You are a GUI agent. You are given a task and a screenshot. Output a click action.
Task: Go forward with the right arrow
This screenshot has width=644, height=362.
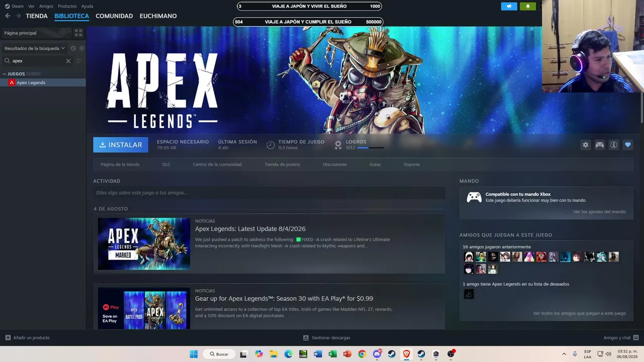coord(18,16)
